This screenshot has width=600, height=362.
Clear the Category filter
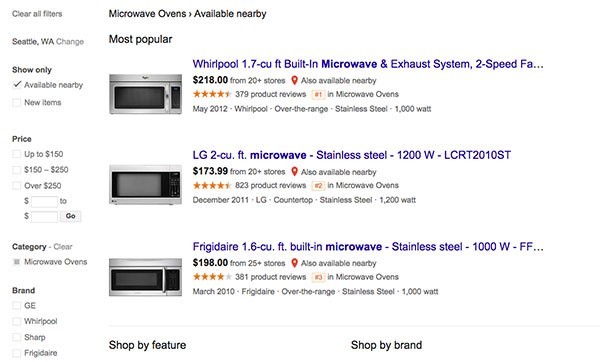click(63, 246)
